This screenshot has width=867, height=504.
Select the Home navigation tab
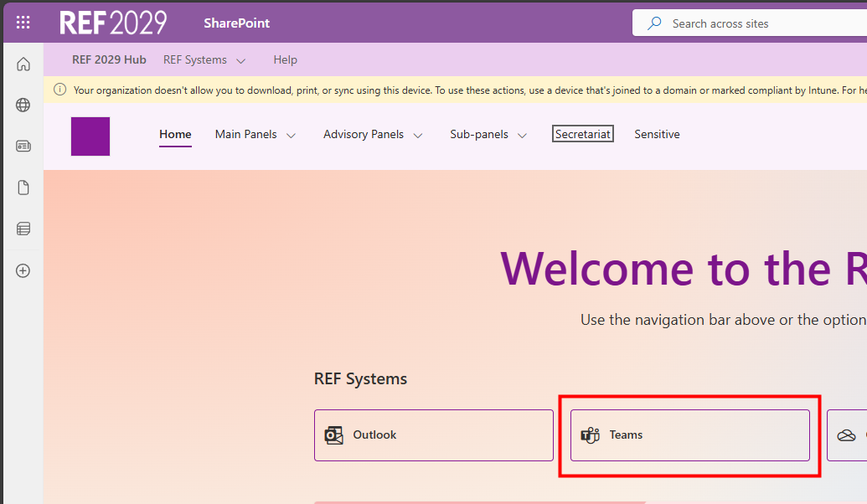point(175,134)
